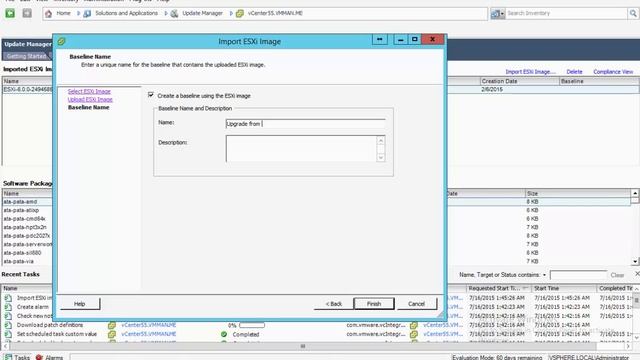The height and width of the screenshot is (360, 640).
Task: Click the red Alarms icon in status bar
Action: tap(39, 357)
